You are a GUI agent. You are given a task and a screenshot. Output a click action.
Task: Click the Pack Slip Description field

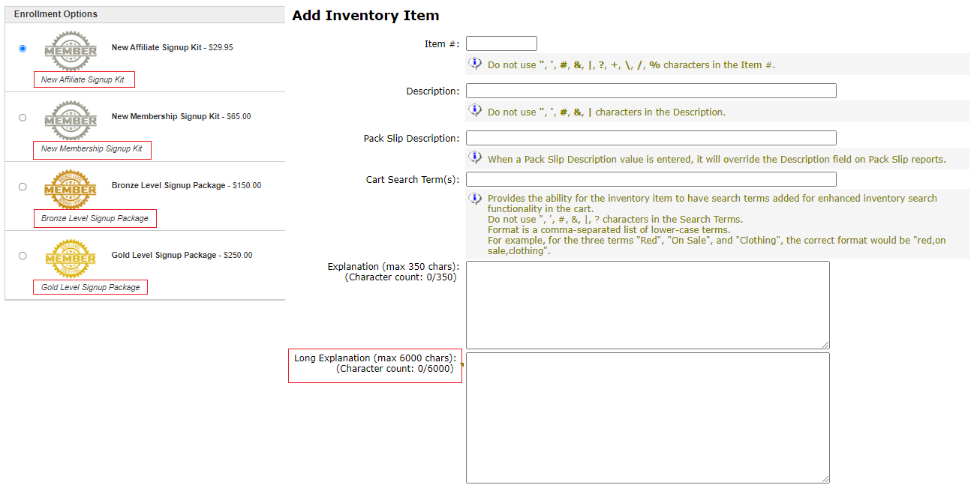pyautogui.click(x=651, y=138)
